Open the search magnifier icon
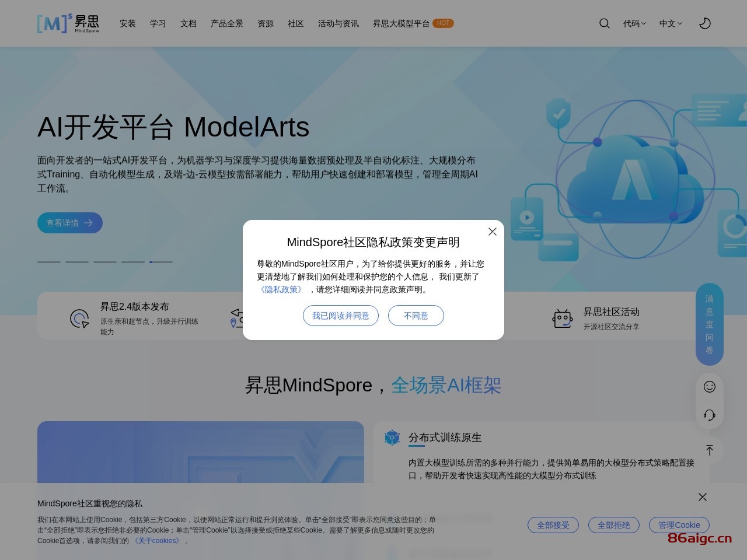 coord(605,23)
